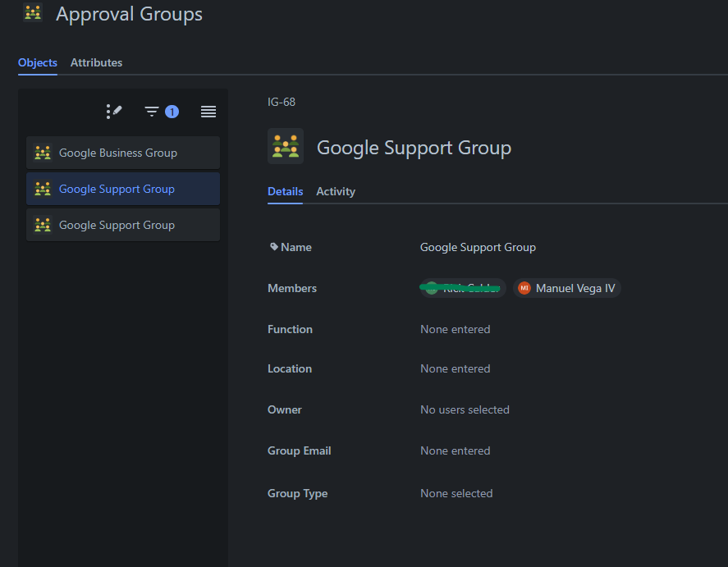This screenshot has height=567, width=728.
Task: Click the Location None entered value
Action: click(455, 369)
